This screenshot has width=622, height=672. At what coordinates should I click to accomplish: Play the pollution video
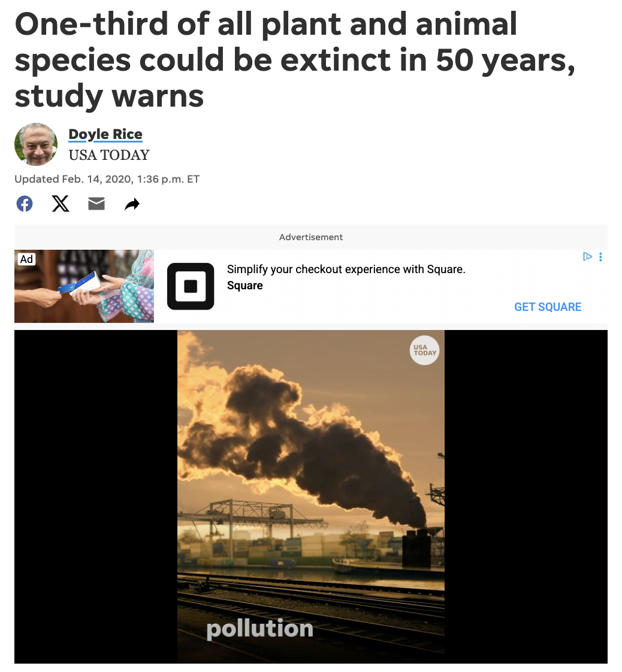click(x=311, y=497)
